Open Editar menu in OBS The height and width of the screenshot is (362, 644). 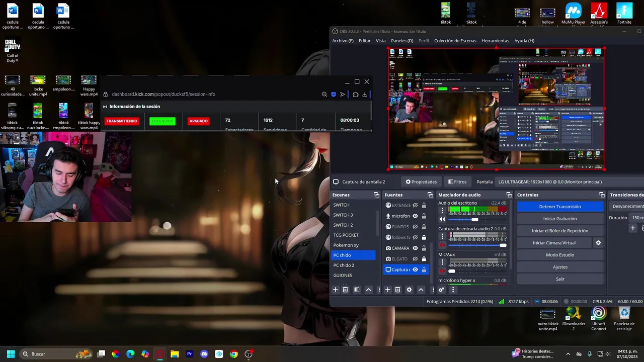[x=364, y=41]
